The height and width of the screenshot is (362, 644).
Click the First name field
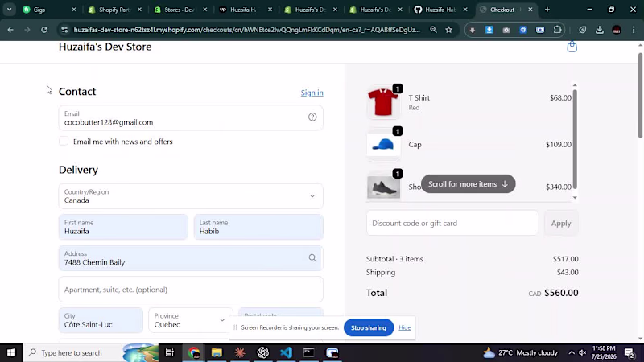(x=123, y=227)
